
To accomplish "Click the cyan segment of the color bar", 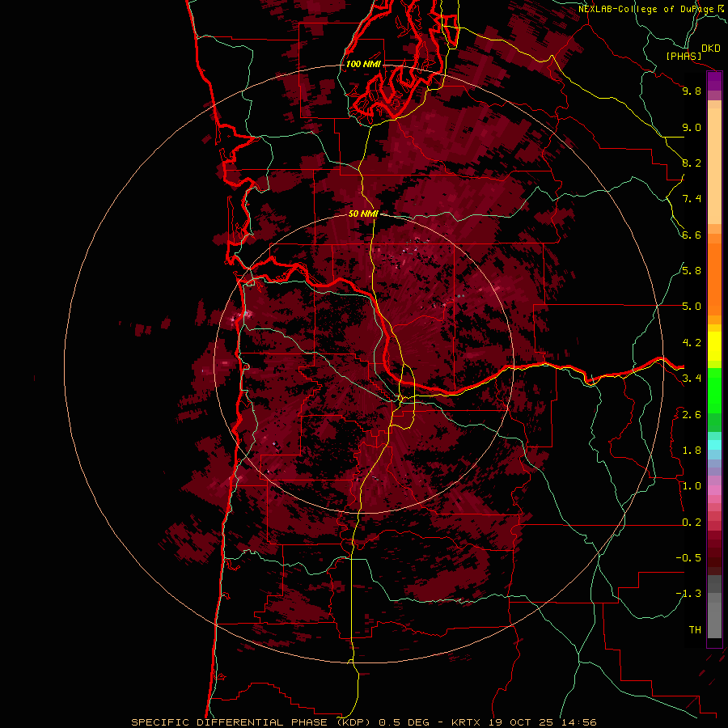I will [x=714, y=444].
